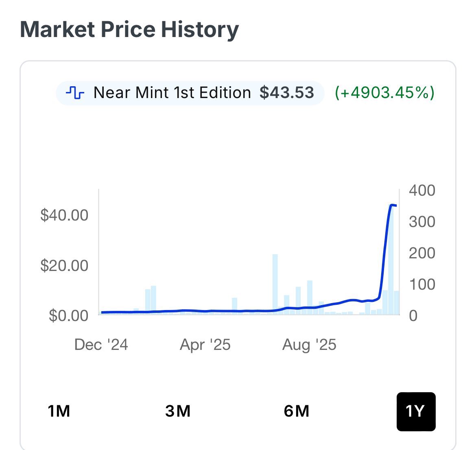Click the 400 volume axis label
This screenshot has height=450, width=476.
coord(422,190)
